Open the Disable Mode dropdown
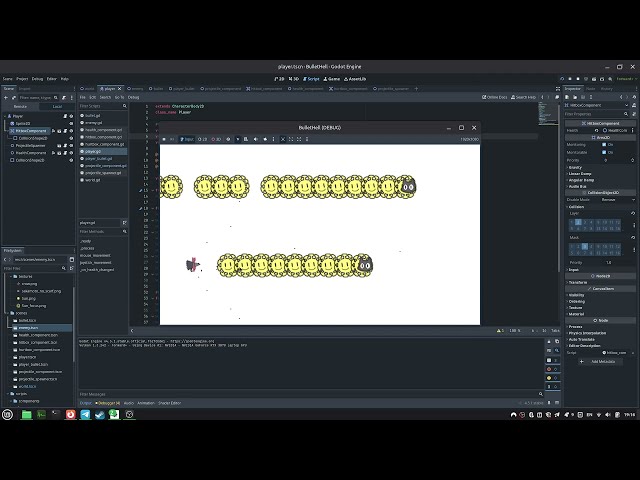640x480 pixels. click(618, 200)
